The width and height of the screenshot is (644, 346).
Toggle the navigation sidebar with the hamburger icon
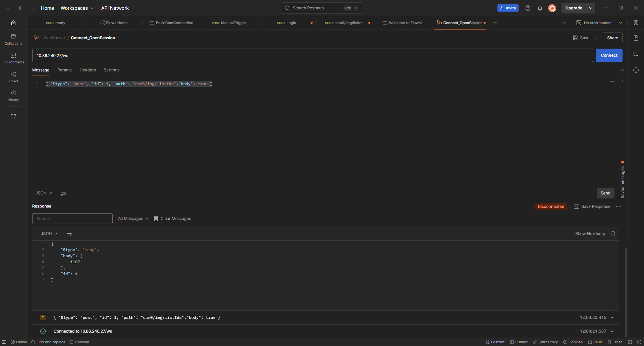[8, 8]
